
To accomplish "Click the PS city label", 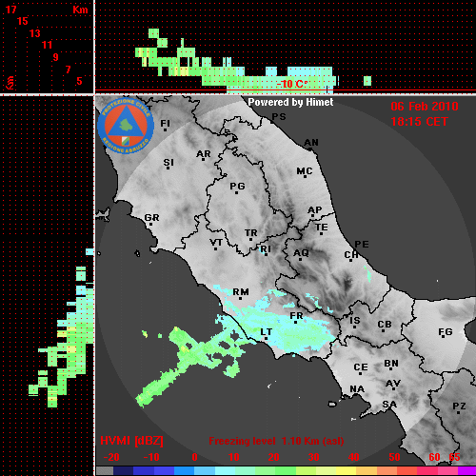I will coord(279,117).
